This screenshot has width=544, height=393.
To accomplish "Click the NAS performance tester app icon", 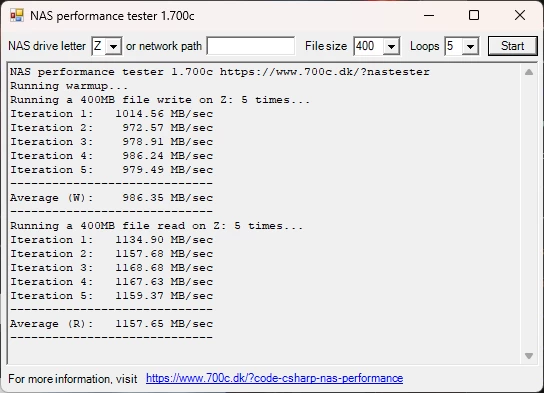I will point(17,16).
